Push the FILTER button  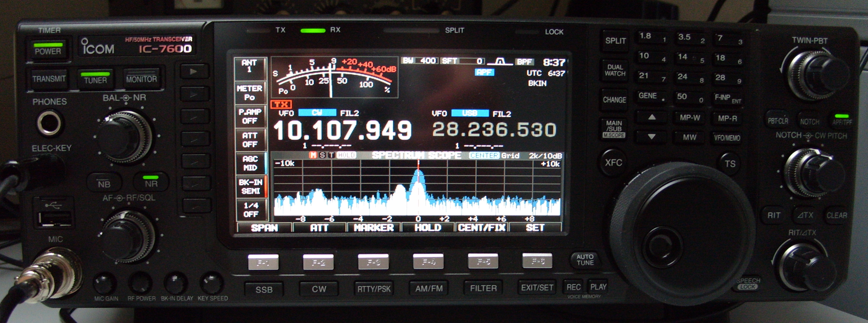click(x=484, y=288)
